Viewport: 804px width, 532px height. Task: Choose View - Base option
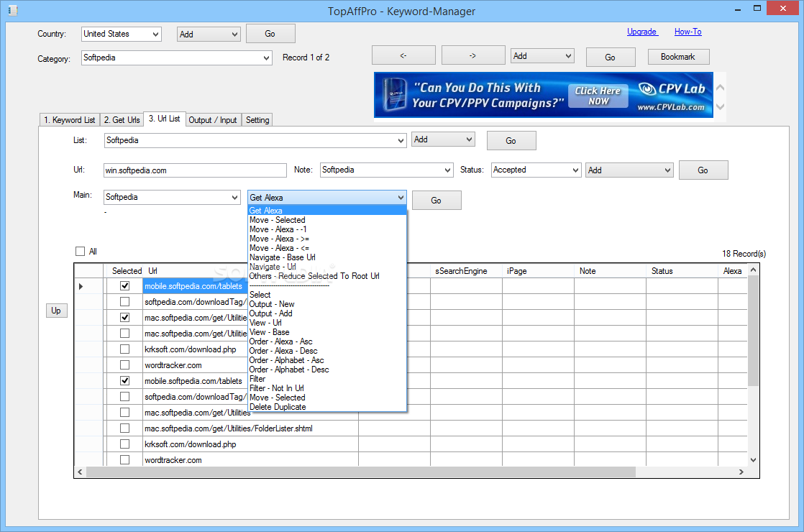[x=327, y=332]
